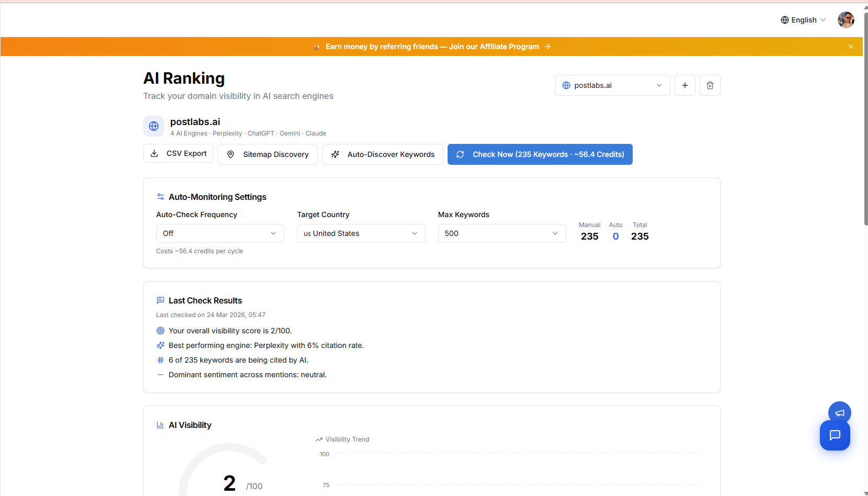Click the Last Check Results message icon

click(161, 300)
